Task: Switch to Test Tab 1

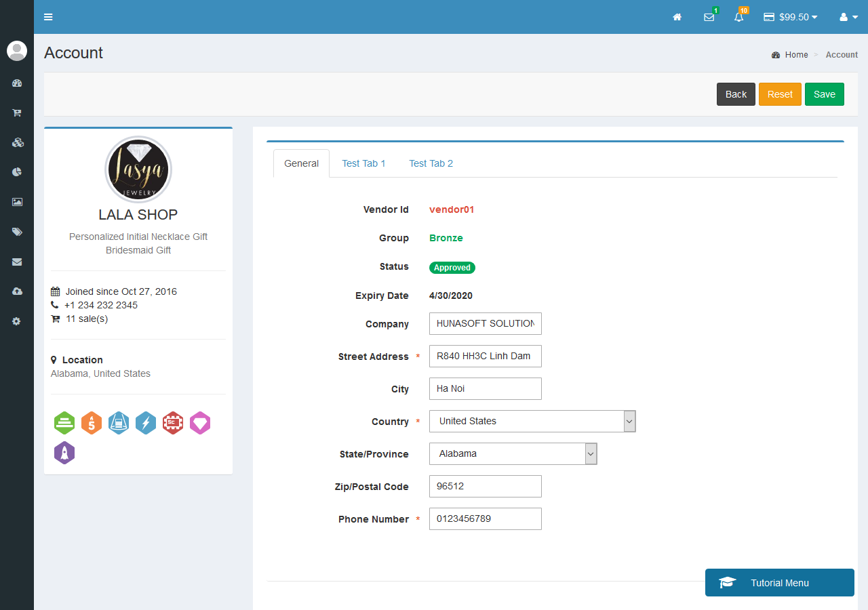Action: 363,163
